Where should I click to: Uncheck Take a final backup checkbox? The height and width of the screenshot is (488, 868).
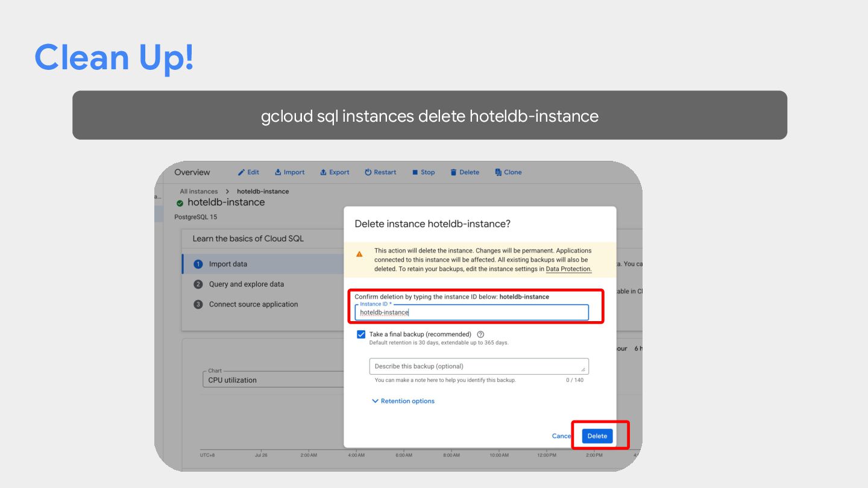click(361, 334)
